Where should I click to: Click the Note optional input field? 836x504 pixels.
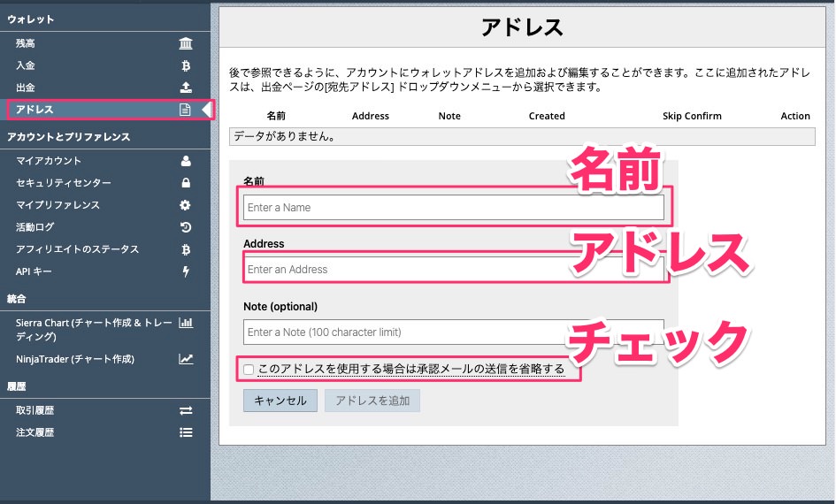(453, 332)
